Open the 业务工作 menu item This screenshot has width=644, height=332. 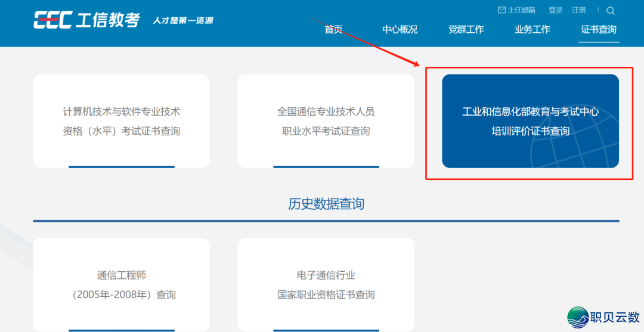[532, 30]
